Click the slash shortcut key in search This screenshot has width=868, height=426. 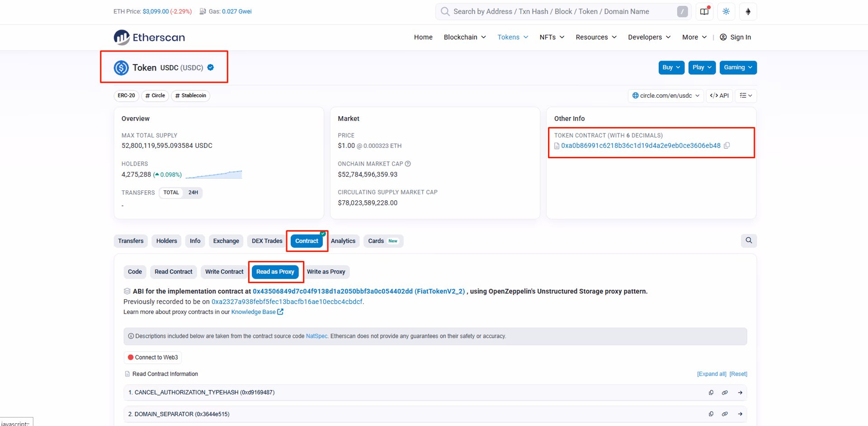click(x=682, y=12)
